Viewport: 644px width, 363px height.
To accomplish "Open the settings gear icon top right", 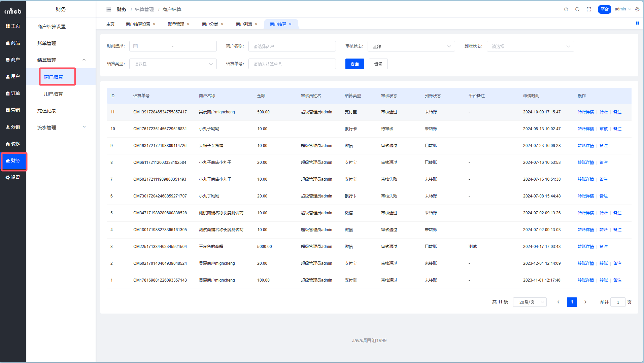I will click(637, 9).
